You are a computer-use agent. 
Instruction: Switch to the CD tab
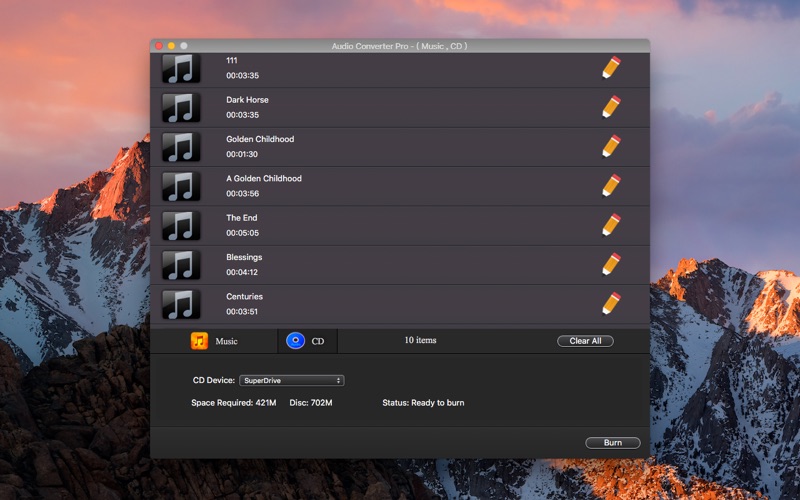pos(308,341)
